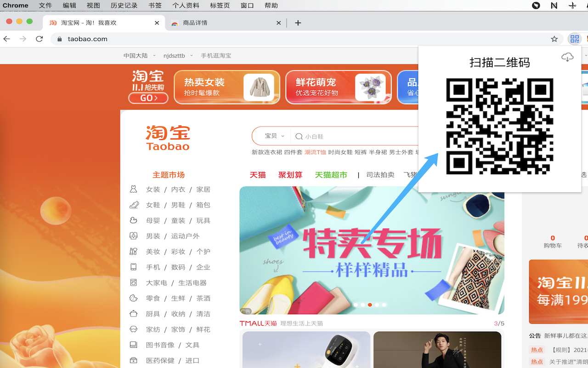Go back to previous page

(6, 39)
